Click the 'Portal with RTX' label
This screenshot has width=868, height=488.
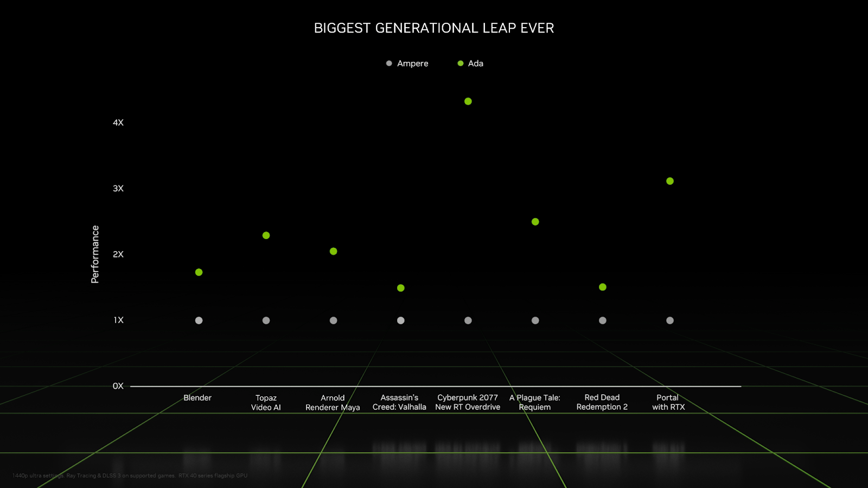pyautogui.click(x=668, y=402)
